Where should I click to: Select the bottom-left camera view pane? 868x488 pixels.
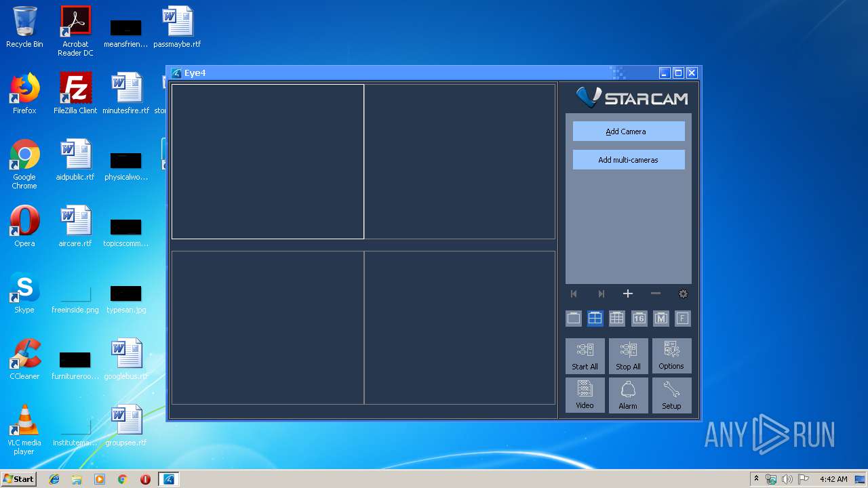click(268, 327)
